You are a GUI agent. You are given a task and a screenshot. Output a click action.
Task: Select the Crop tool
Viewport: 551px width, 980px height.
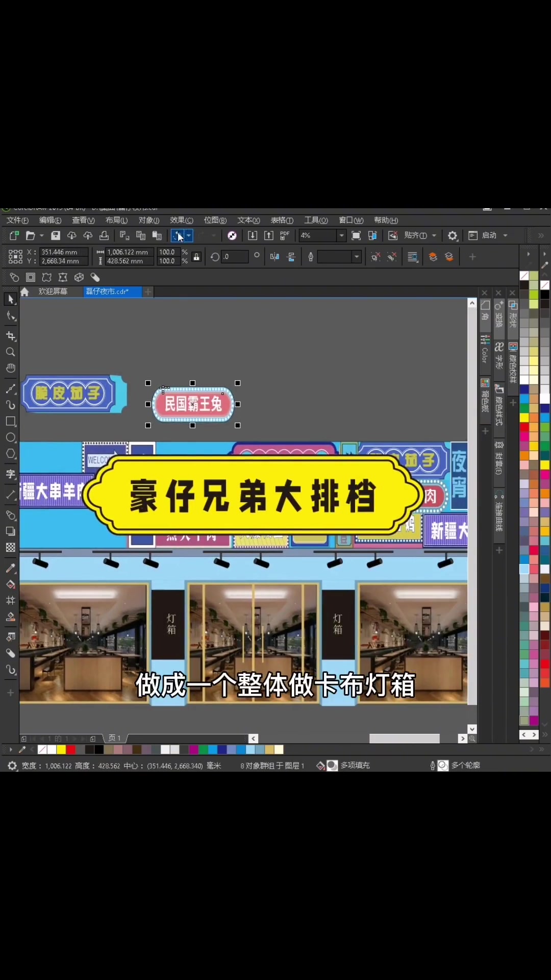[x=11, y=336]
